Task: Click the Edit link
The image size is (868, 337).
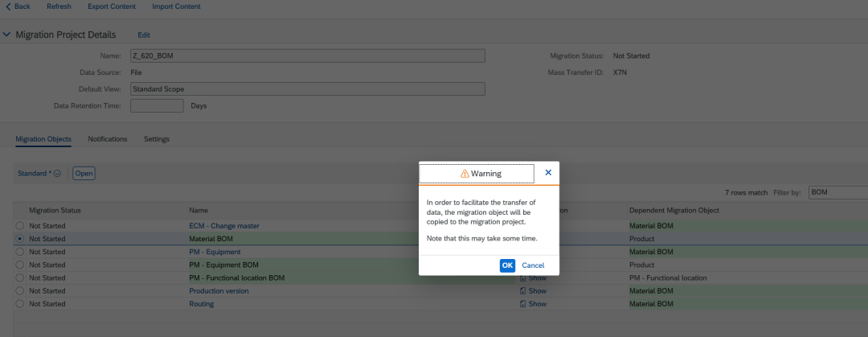Action: coord(144,35)
